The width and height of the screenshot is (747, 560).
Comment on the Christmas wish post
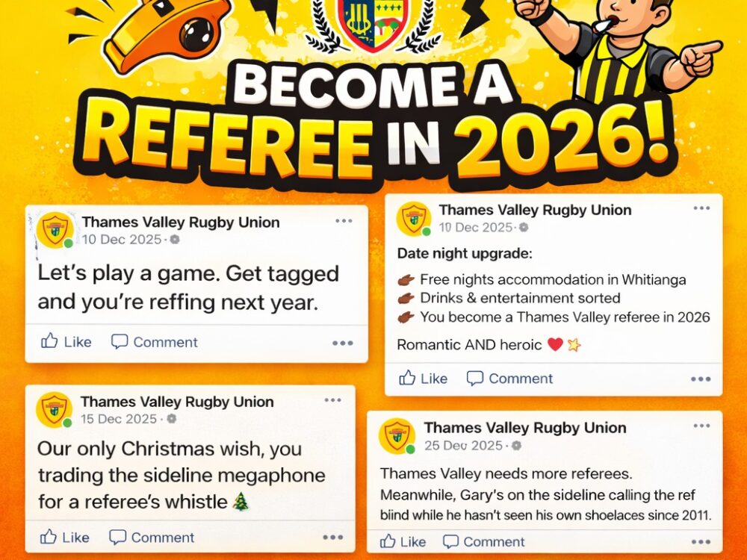point(152,537)
